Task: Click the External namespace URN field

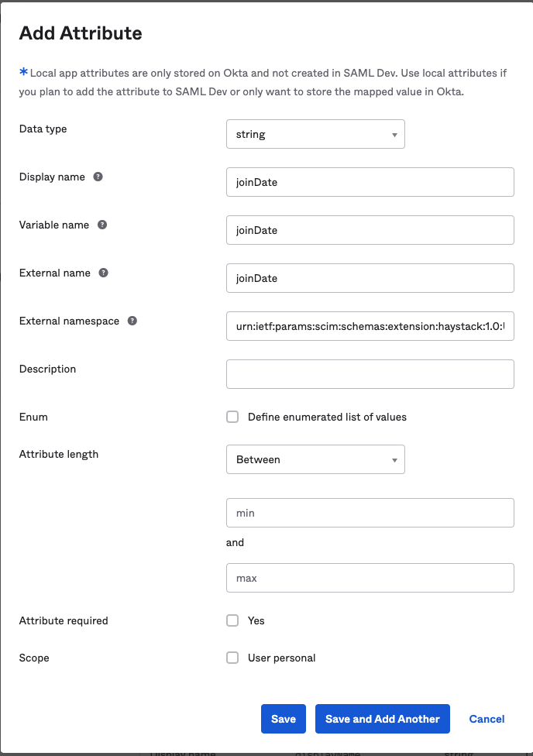Action: (370, 326)
